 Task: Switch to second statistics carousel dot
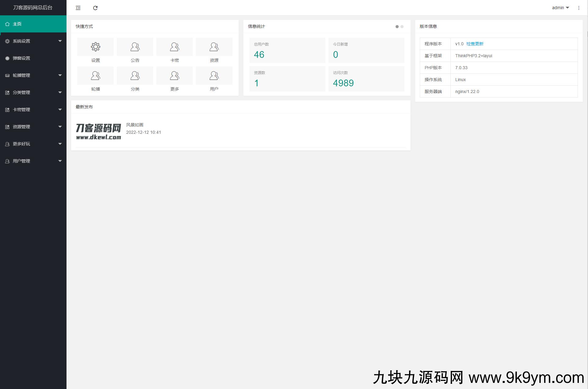(402, 27)
